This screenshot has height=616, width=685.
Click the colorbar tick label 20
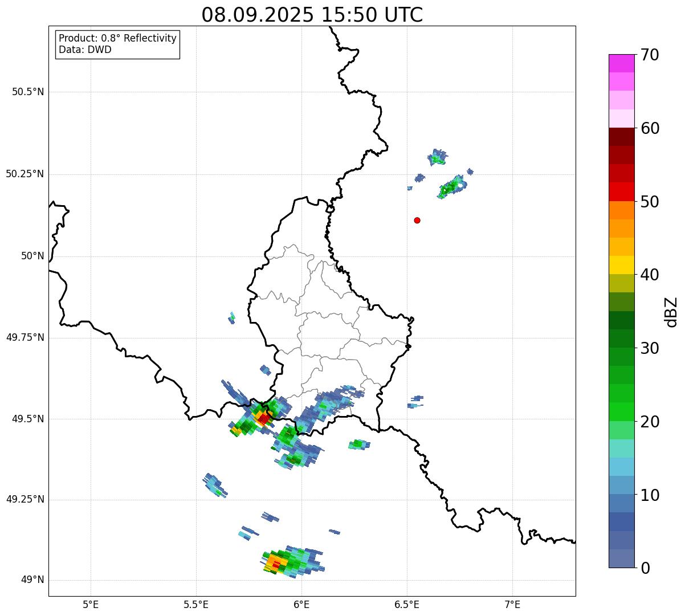pyautogui.click(x=650, y=422)
